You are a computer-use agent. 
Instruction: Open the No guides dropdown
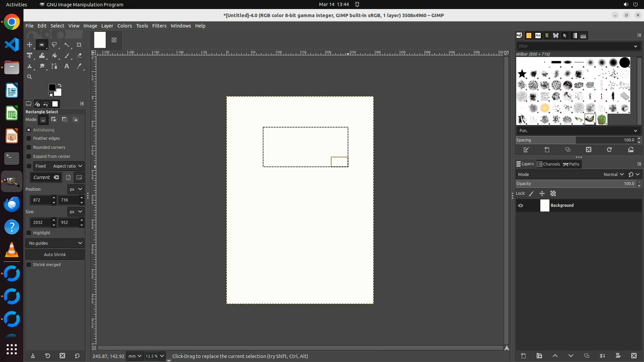click(x=55, y=243)
